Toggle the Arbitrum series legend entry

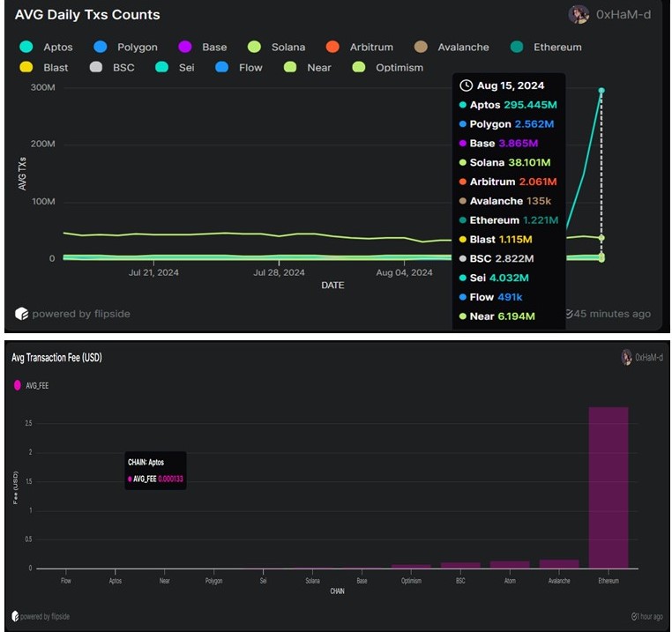tap(360, 47)
